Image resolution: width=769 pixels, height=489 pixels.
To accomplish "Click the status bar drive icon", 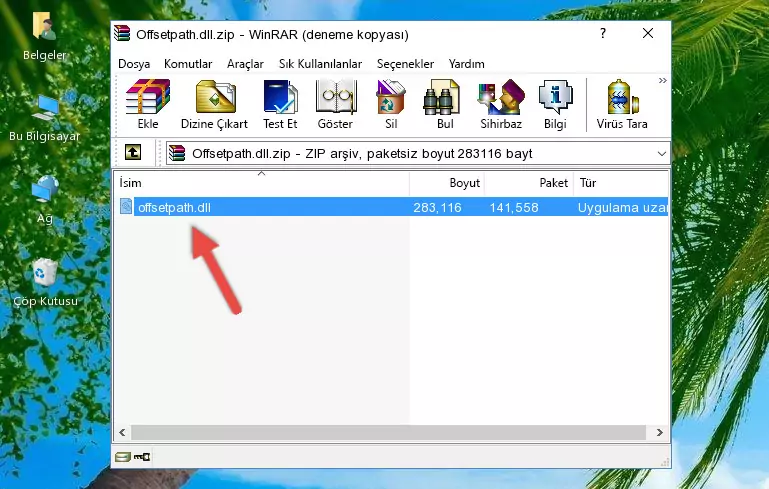I will 123,457.
